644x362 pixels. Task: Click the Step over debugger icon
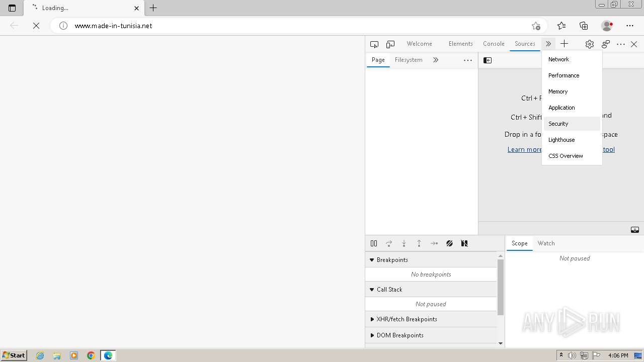tap(389, 243)
